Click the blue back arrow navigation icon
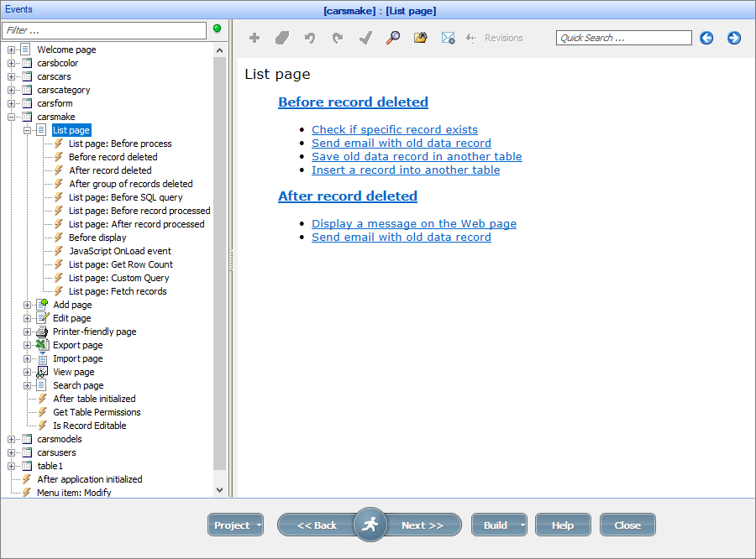Image resolution: width=756 pixels, height=559 pixels. (706, 38)
